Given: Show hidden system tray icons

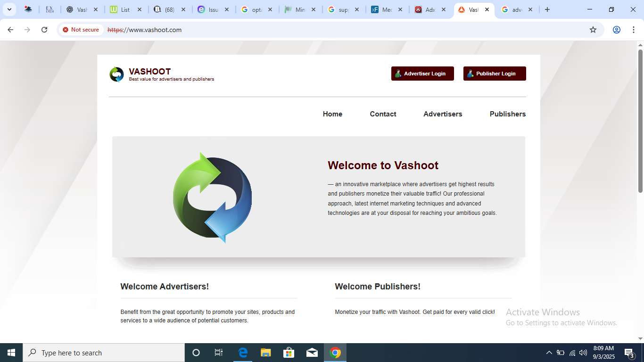Looking at the screenshot, I should point(549,353).
